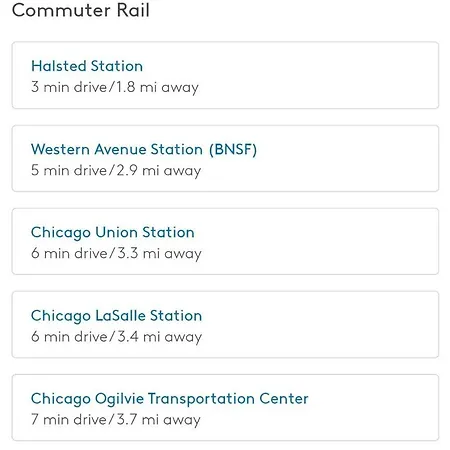The width and height of the screenshot is (450, 450).
Task: Select the '5 min drive/2.9 mi away' text
Action: tap(116, 170)
